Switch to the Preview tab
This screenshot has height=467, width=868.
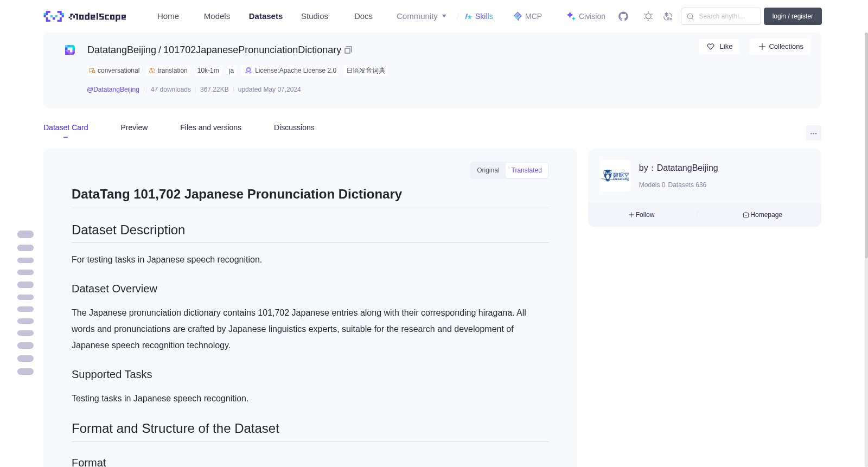tap(134, 127)
